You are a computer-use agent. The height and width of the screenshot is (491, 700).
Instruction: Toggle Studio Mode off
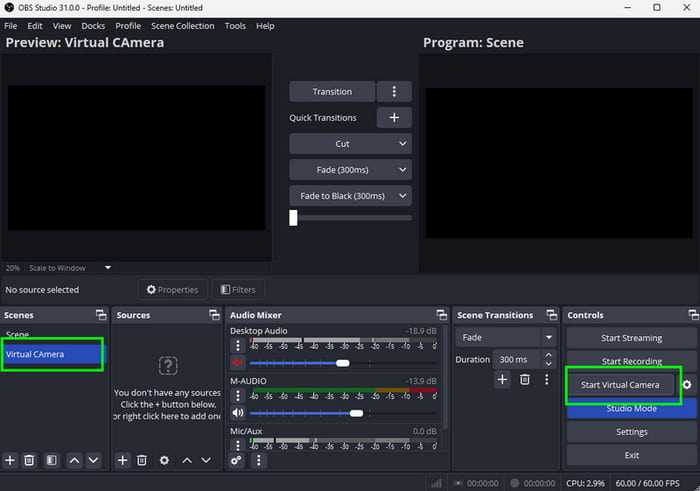tap(631, 408)
